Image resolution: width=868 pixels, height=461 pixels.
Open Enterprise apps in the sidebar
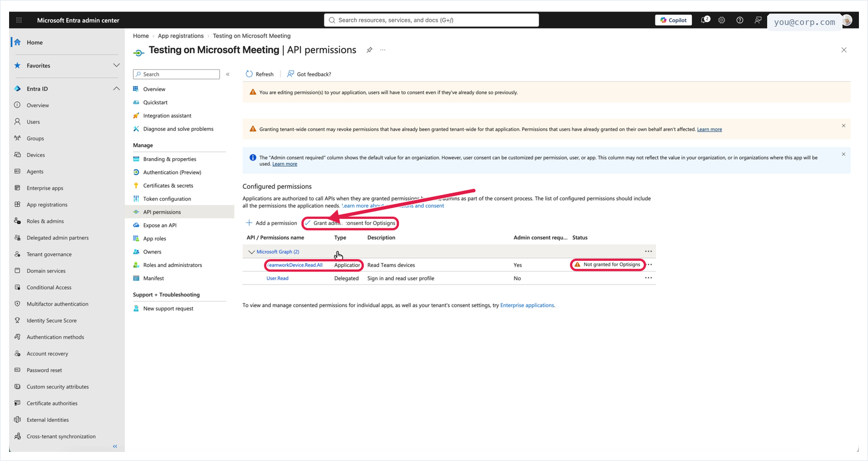pyautogui.click(x=45, y=188)
